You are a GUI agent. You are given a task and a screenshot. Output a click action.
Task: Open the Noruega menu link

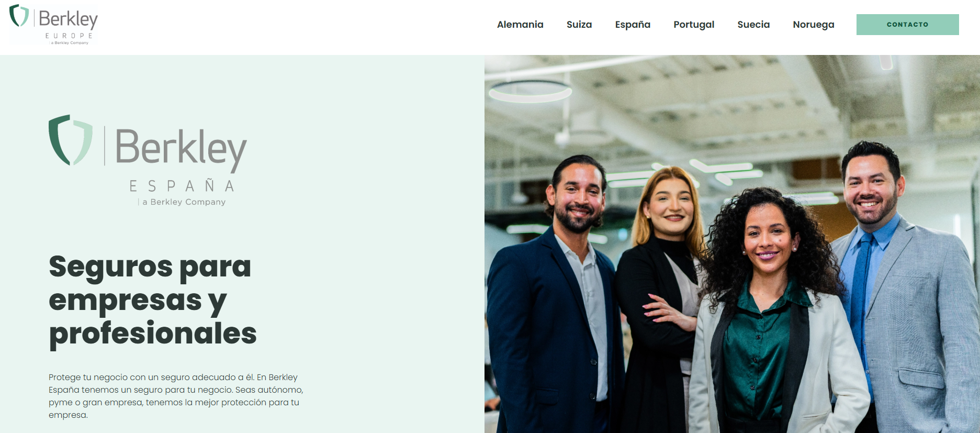click(813, 25)
